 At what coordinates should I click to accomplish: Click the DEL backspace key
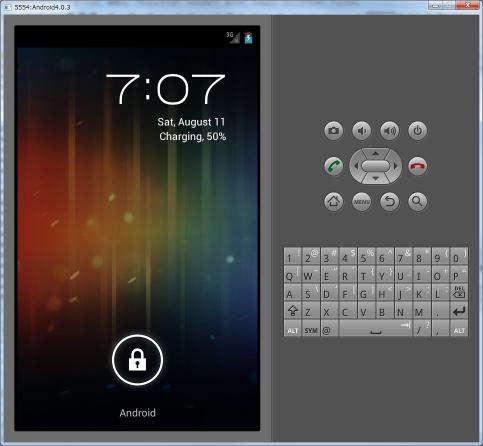459,293
